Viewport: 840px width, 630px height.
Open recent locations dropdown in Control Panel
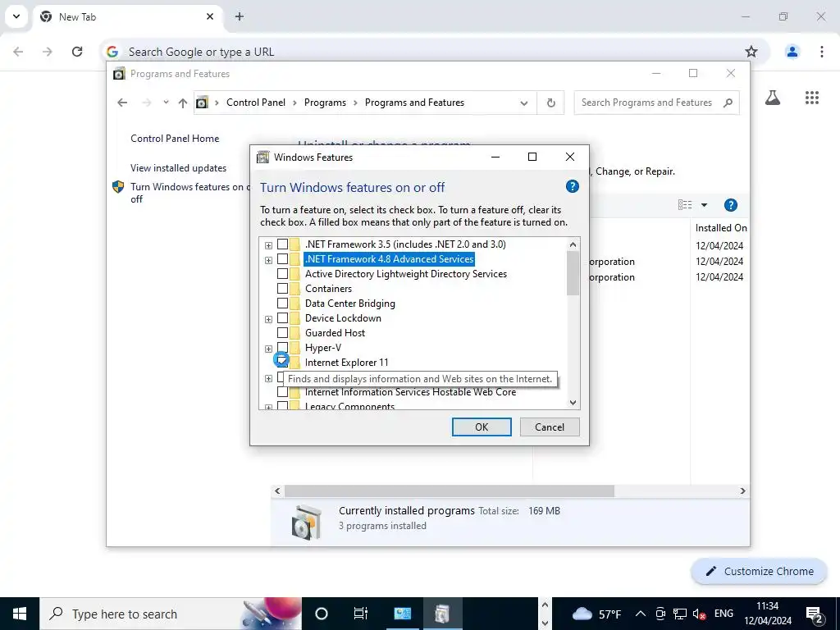166,103
